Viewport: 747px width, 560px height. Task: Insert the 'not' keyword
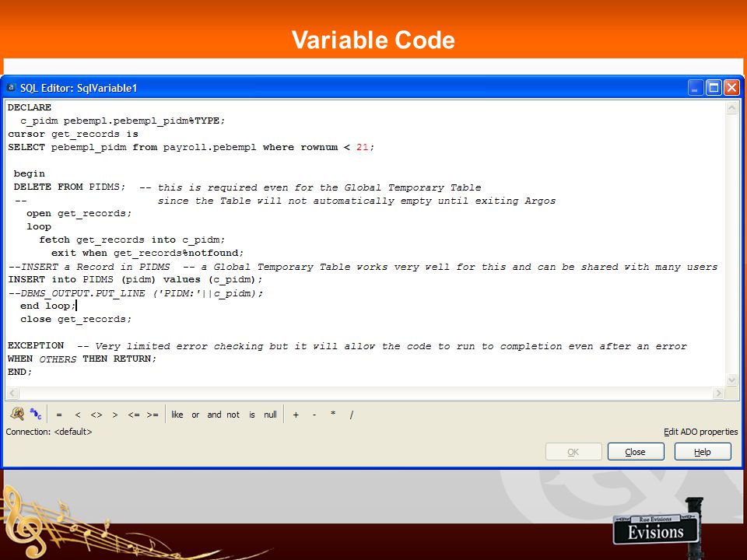(233, 415)
